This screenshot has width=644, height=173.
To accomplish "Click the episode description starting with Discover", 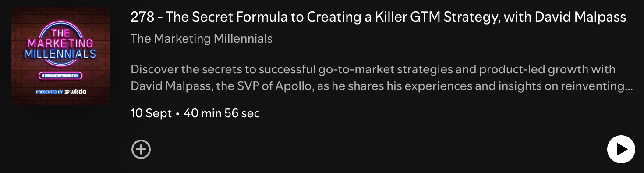I will pyautogui.click(x=382, y=78).
